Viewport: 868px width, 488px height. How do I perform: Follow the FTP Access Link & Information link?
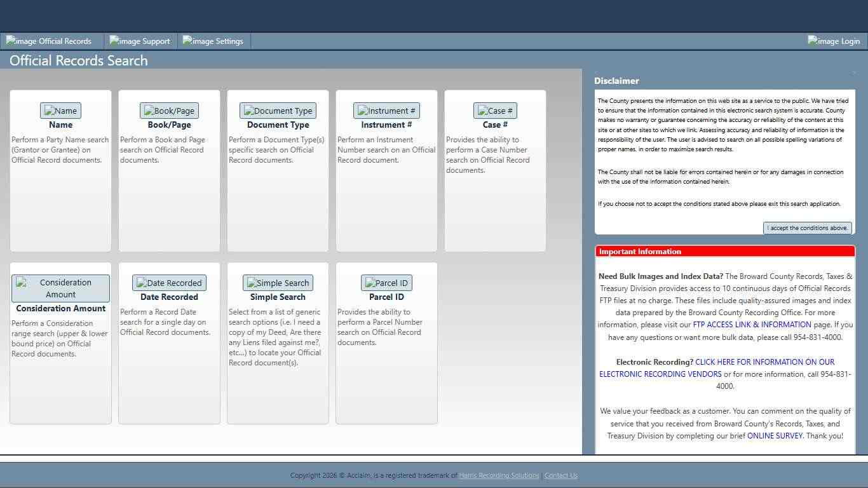pyautogui.click(x=752, y=325)
